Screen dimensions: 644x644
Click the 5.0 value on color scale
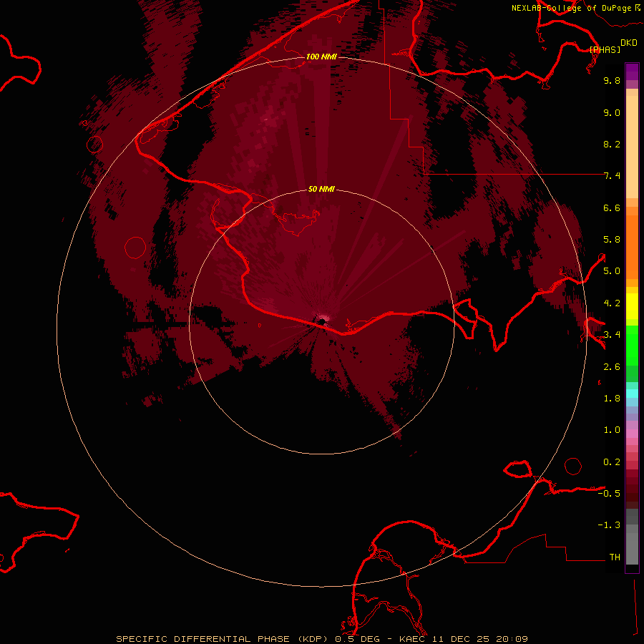[612, 271]
